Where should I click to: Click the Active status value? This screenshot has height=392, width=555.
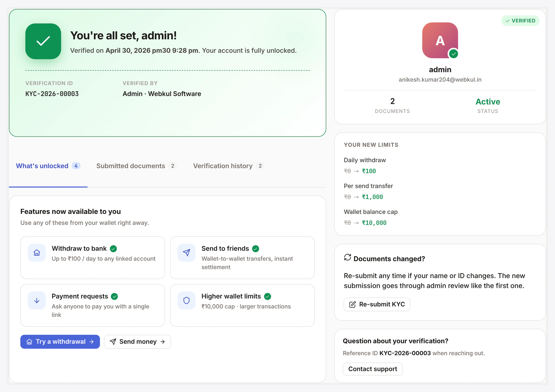click(x=488, y=102)
